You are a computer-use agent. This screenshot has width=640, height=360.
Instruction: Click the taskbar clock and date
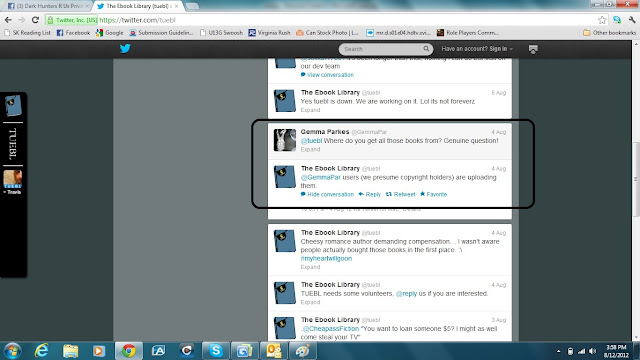point(616,351)
